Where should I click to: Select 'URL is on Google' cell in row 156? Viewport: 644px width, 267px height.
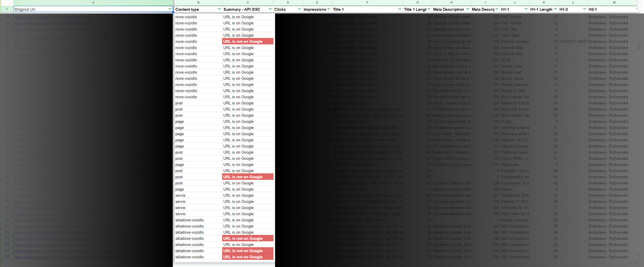[x=248, y=245]
